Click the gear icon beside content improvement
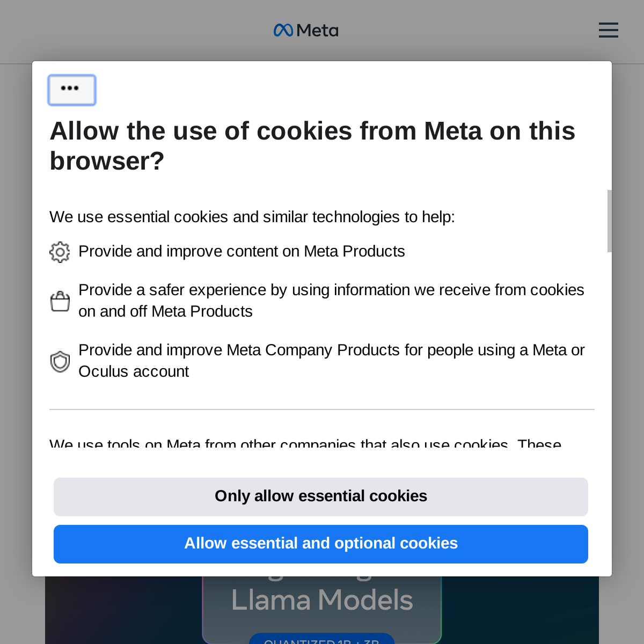The width and height of the screenshot is (644, 644). [x=60, y=252]
